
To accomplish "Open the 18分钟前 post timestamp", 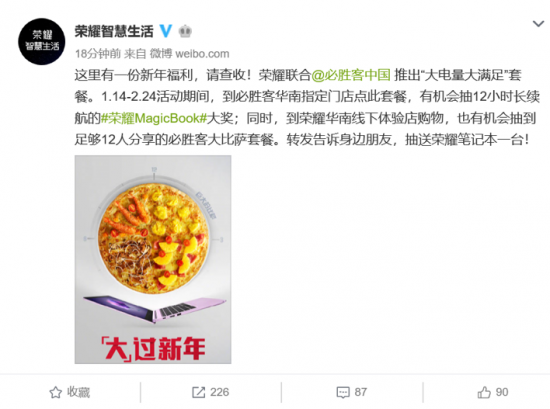I will pos(98,54).
